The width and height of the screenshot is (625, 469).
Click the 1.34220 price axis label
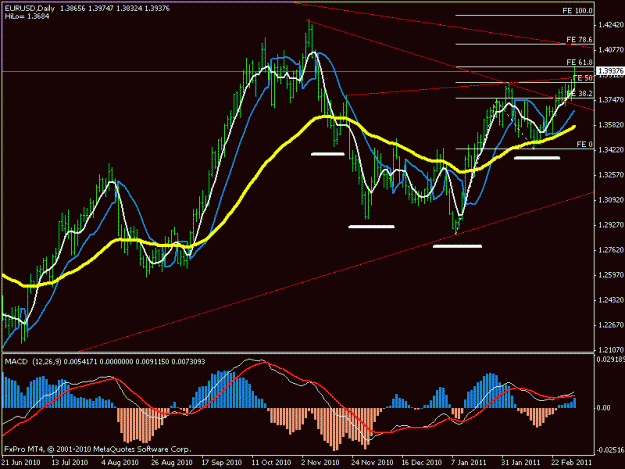coord(611,150)
